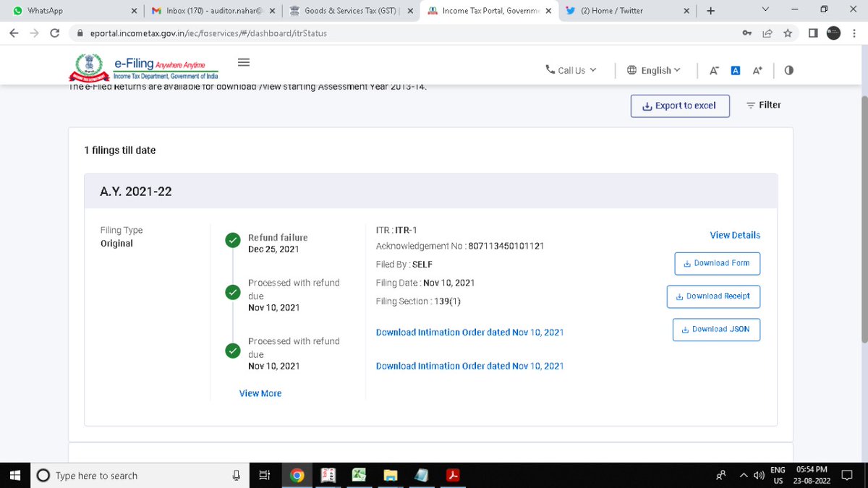Image resolution: width=868 pixels, height=488 pixels.
Task: Click the Chrome taskbar icon
Action: [297, 475]
